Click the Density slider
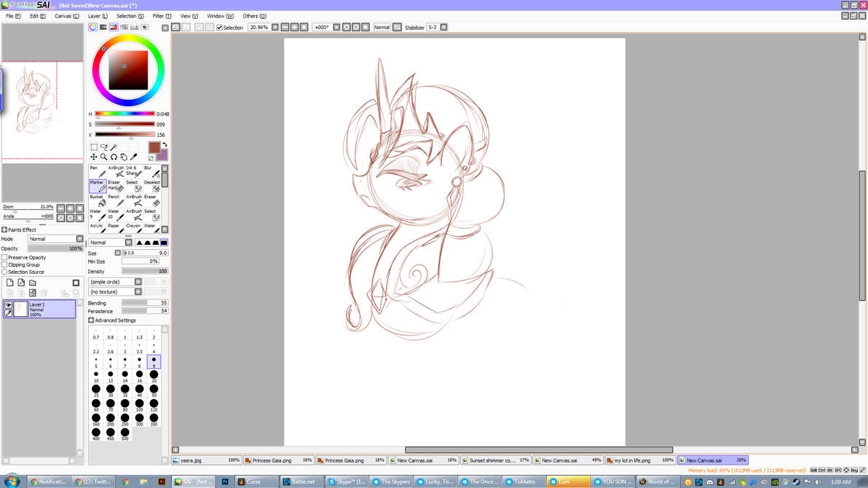Image resolution: width=868 pixels, height=488 pixels. (144, 272)
